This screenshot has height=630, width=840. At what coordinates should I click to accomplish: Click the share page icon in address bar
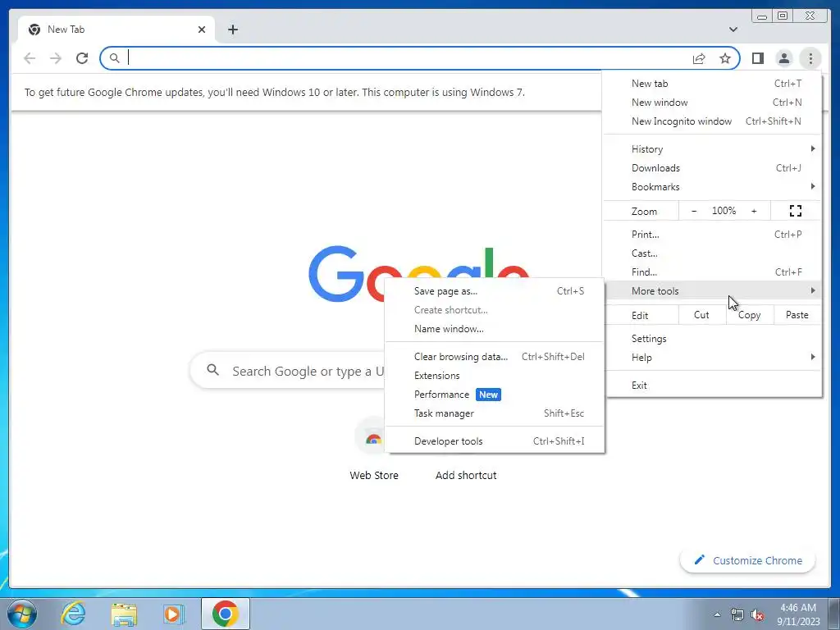(699, 58)
